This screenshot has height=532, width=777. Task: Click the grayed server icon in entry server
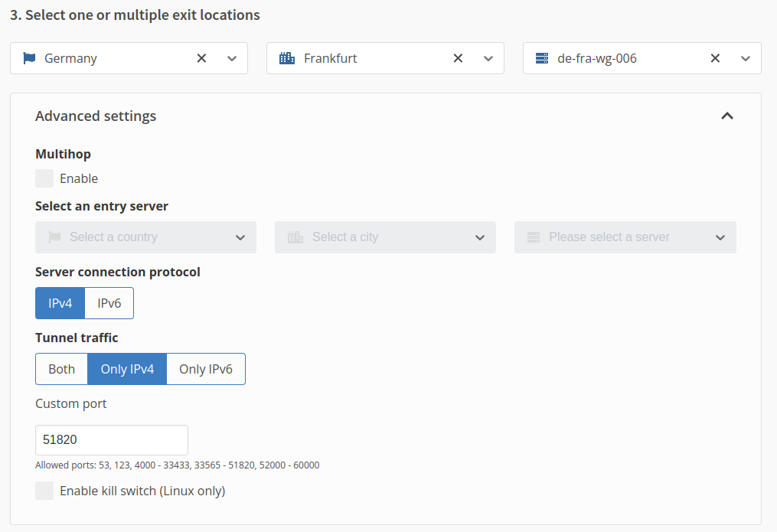tap(534, 237)
